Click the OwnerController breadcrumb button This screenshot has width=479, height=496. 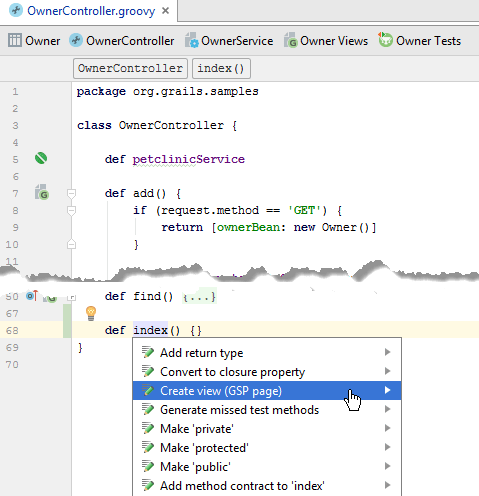coord(130,69)
